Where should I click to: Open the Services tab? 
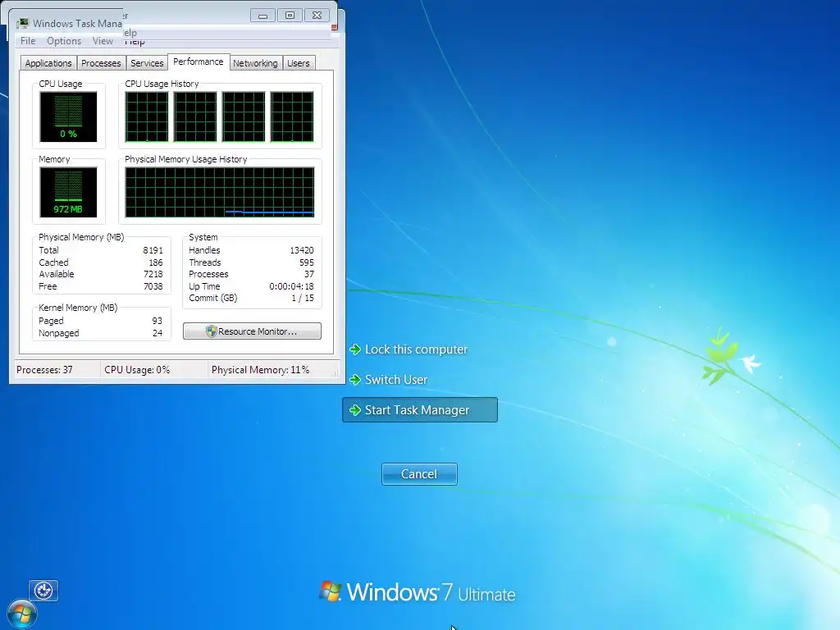[147, 63]
